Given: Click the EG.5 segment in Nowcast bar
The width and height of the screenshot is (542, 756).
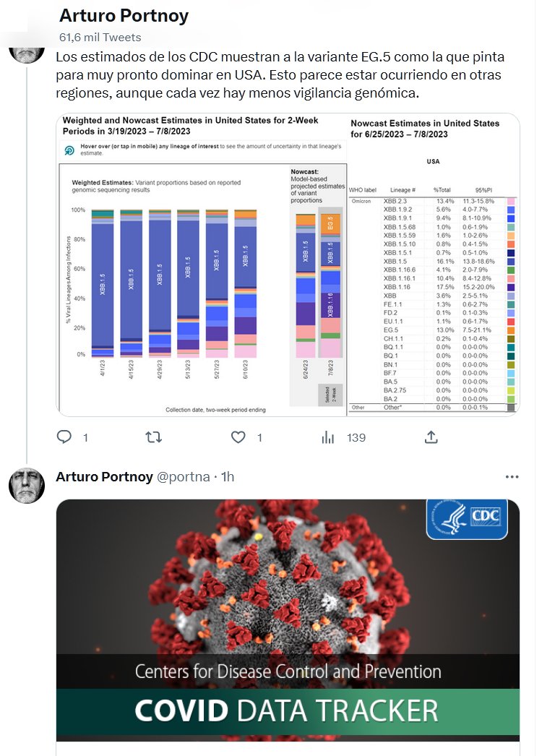Looking at the screenshot, I should point(330,223).
